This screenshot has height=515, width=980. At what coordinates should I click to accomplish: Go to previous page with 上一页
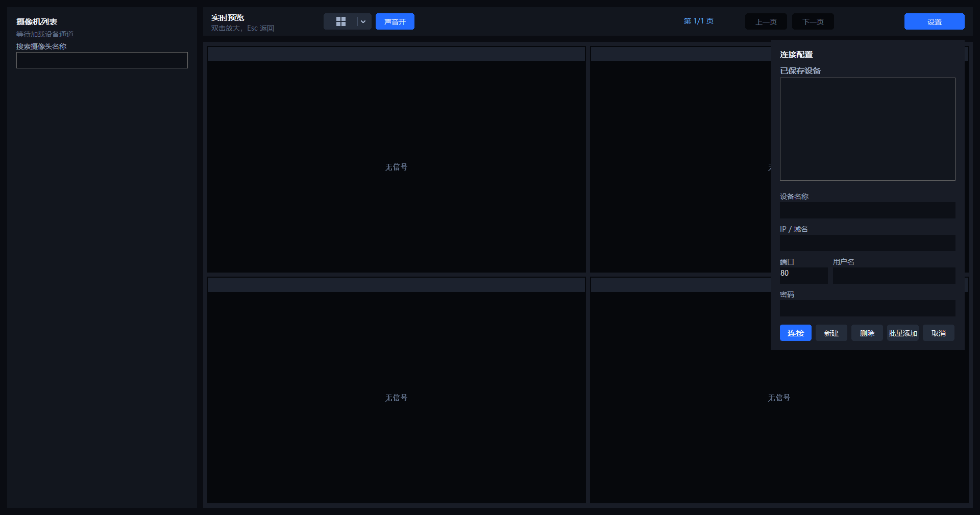(x=766, y=21)
